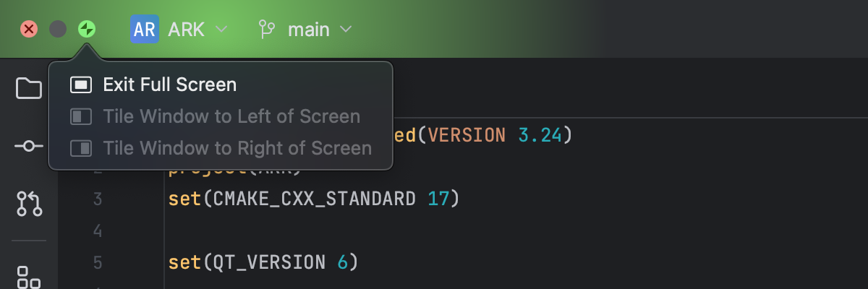Expand the main branch chevron
This screenshot has height=289, width=868.
(346, 30)
